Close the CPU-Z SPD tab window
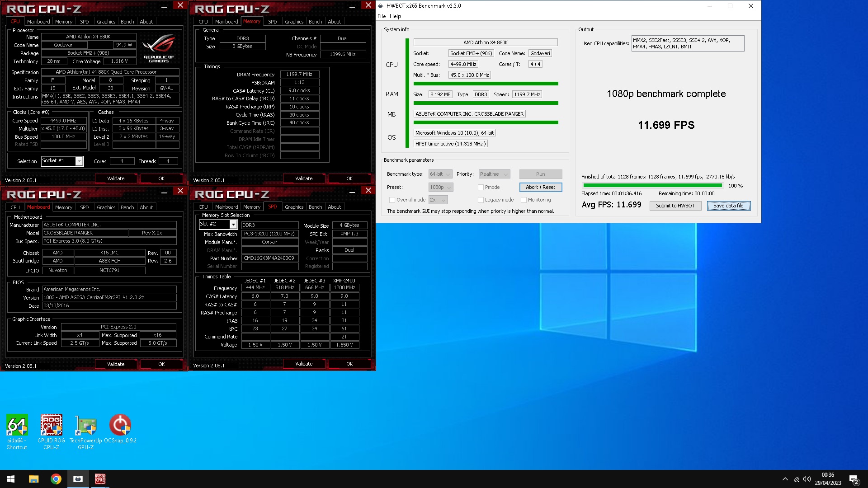868x488 pixels. tap(368, 191)
